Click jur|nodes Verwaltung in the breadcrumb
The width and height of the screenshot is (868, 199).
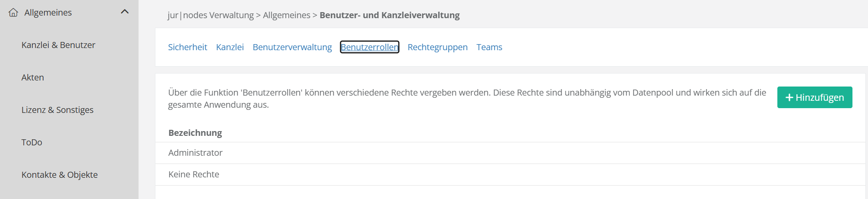[x=211, y=15]
